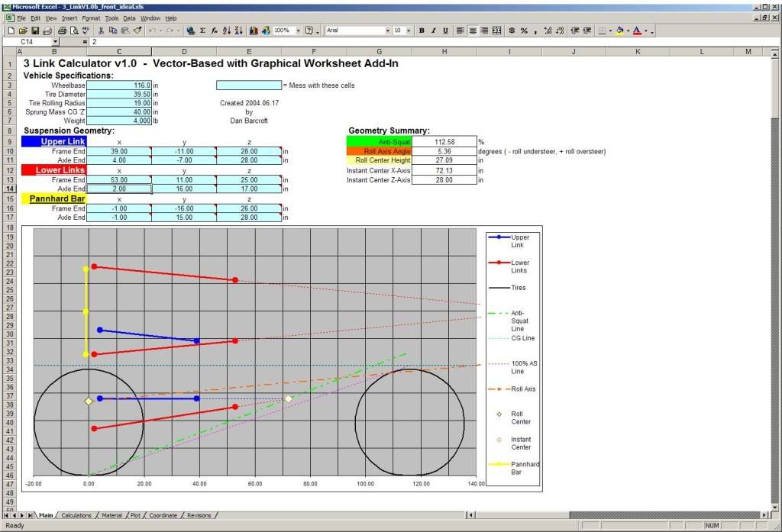Switch to the Calculations sheet tab

click(76, 515)
